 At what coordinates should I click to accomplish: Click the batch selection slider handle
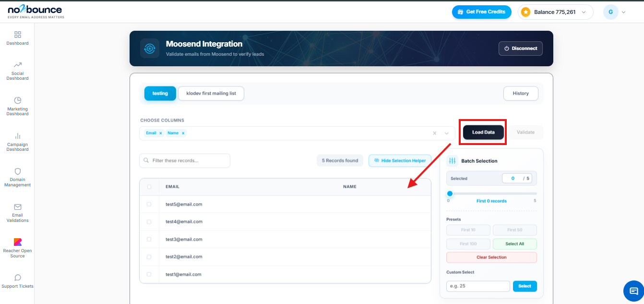tap(450, 194)
